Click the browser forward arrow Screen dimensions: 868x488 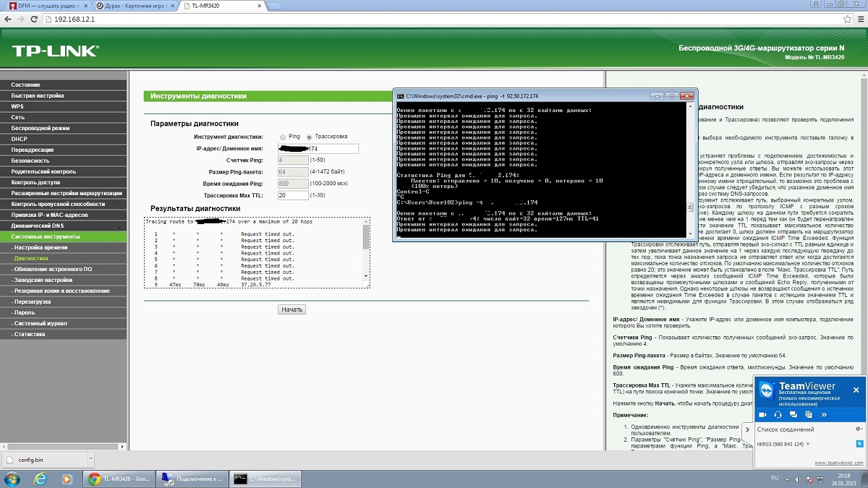tap(22, 19)
